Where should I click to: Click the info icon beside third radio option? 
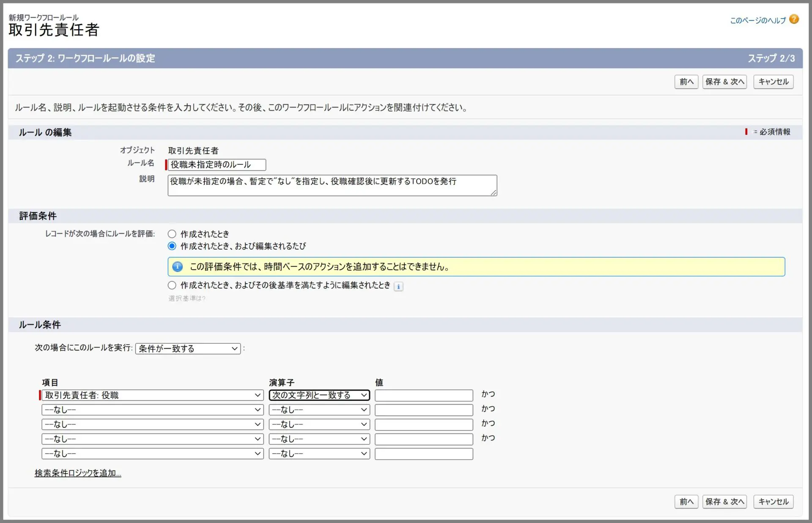[398, 286]
